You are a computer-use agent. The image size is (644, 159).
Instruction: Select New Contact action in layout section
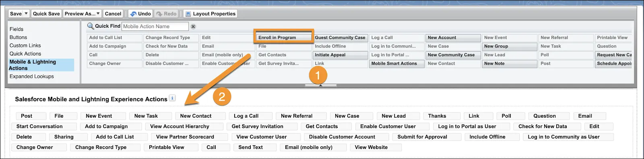tap(200, 116)
